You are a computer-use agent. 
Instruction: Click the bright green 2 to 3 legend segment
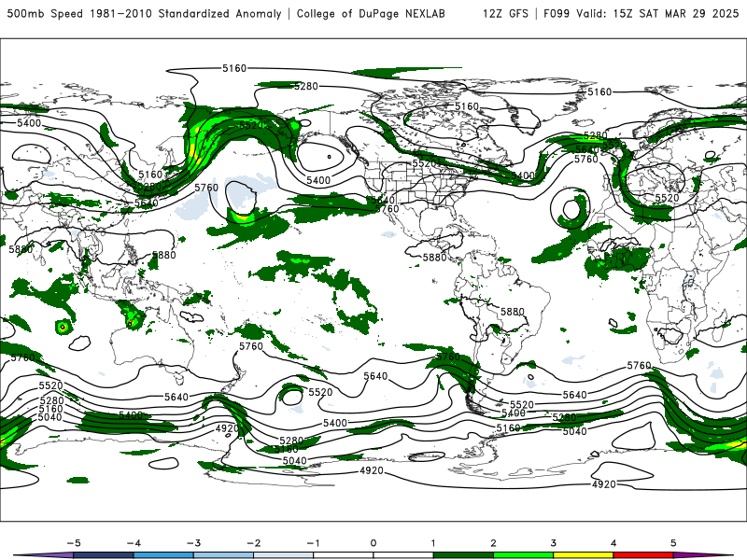pos(524,555)
